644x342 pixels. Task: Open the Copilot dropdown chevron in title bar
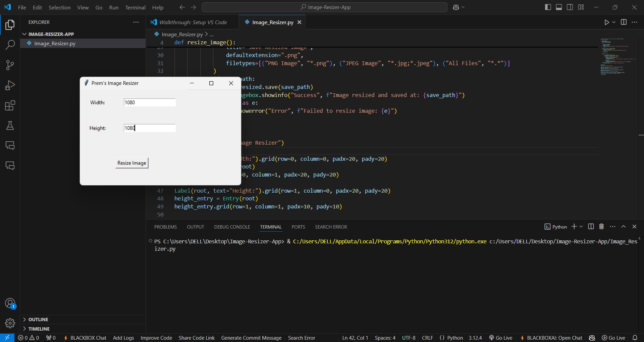point(463,7)
